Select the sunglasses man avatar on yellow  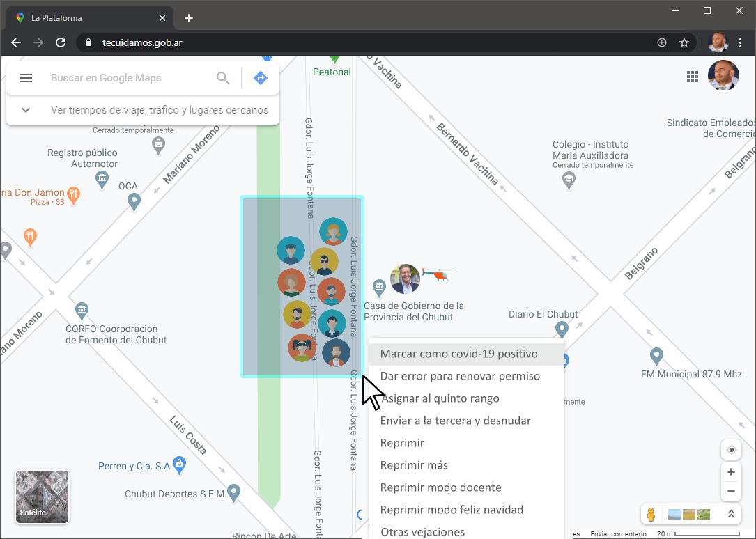[x=324, y=262]
